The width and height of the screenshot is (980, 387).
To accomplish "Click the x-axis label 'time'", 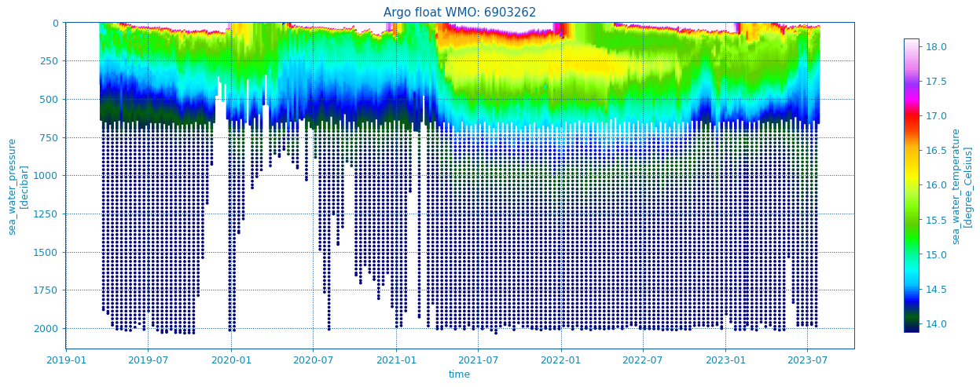I will pyautogui.click(x=459, y=374).
